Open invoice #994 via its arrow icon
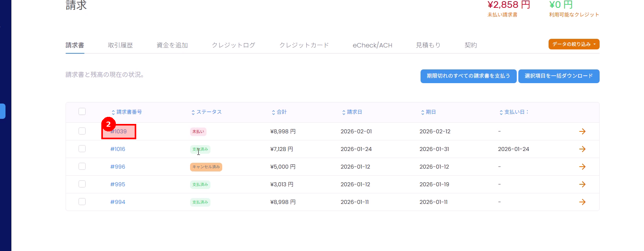 582,202
